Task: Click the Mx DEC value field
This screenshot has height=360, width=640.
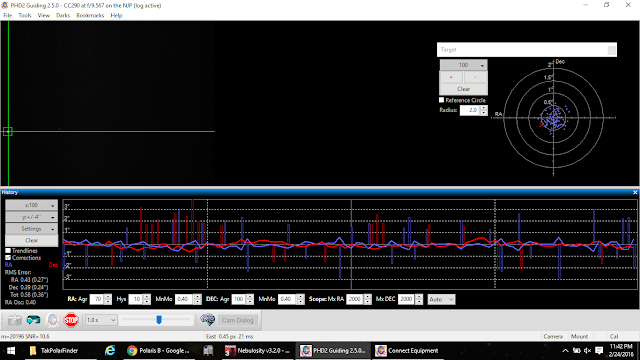Action: pyautogui.click(x=407, y=299)
